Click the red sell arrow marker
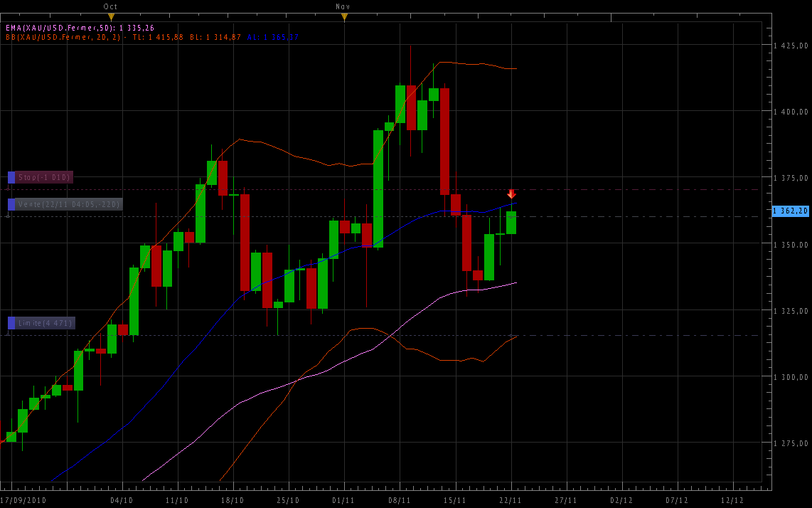This screenshot has width=812, height=508. (x=511, y=194)
